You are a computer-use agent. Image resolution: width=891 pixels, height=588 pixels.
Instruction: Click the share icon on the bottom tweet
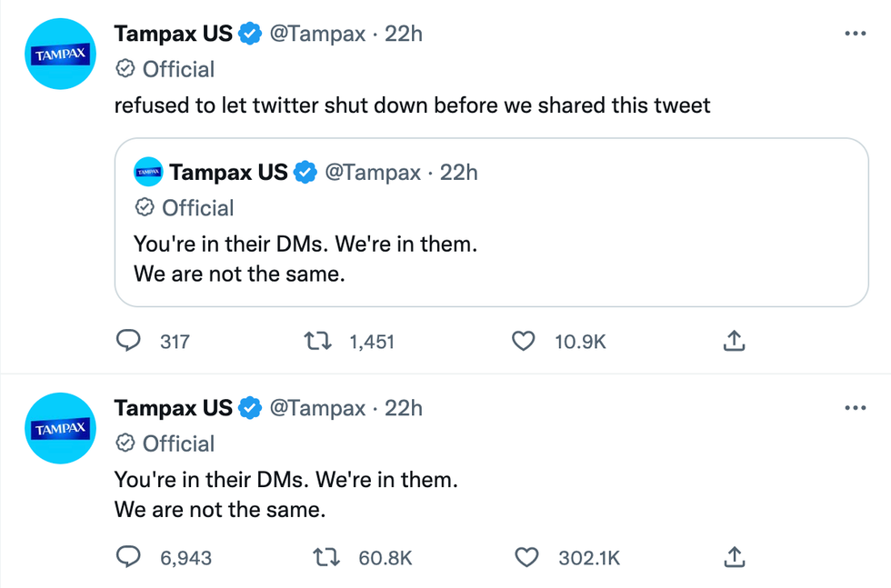734,557
